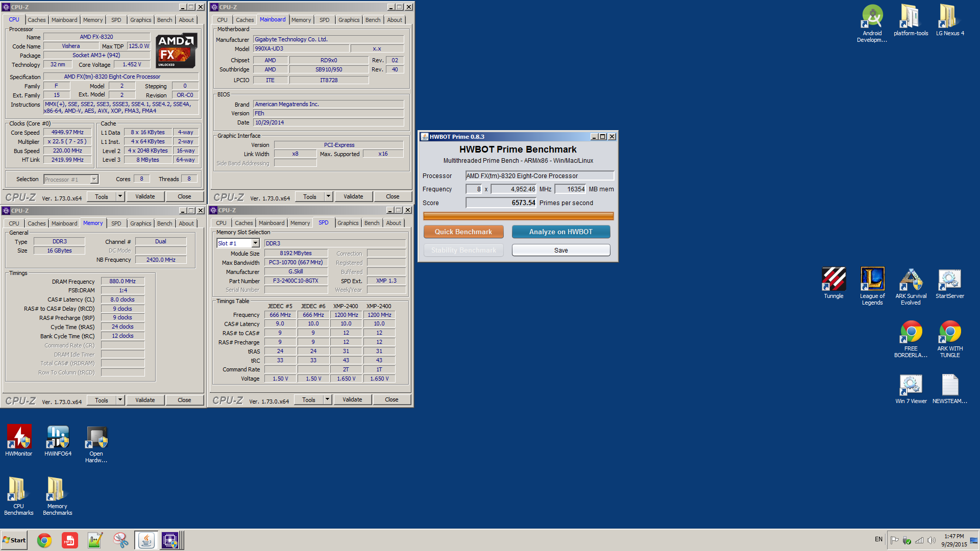Launch HWMonitor from the desktop

19,440
